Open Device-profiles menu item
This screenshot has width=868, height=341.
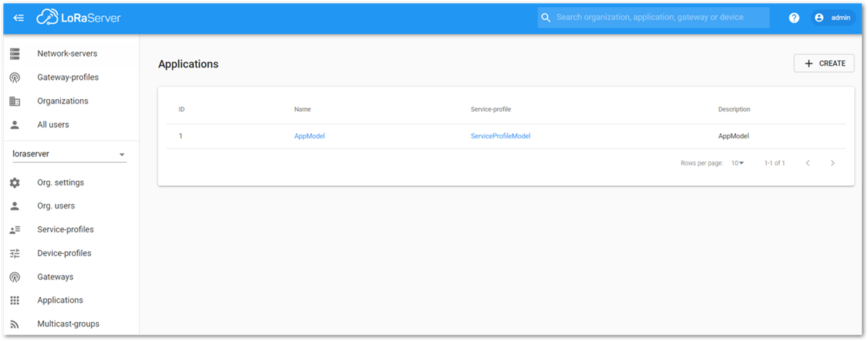70,253
